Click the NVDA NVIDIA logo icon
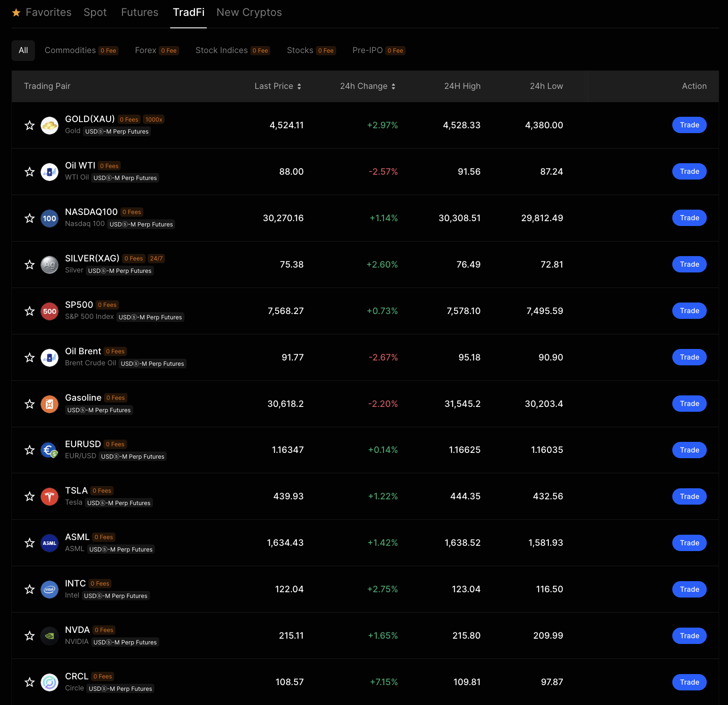This screenshot has width=728, height=705. [x=50, y=636]
